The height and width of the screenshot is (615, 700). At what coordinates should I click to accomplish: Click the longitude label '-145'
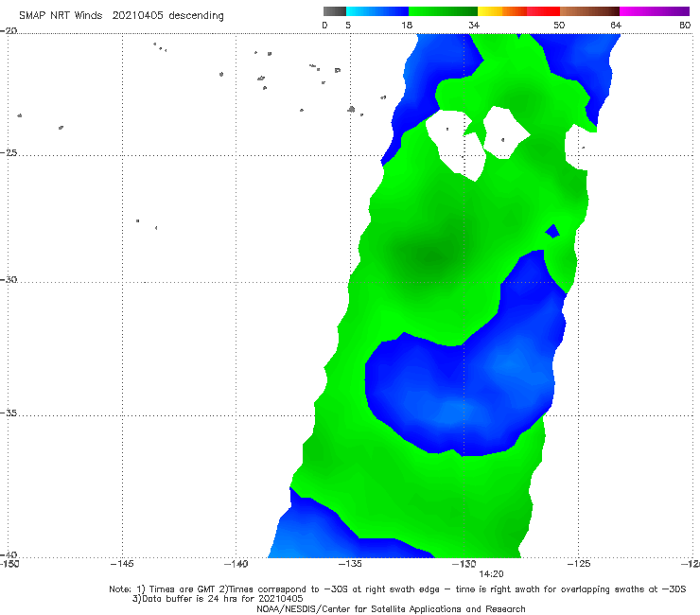(122, 564)
